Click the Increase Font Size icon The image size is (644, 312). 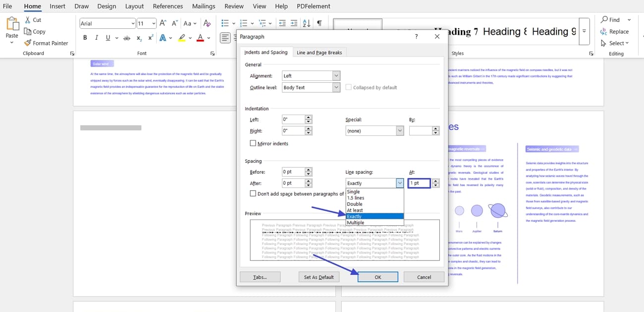pyautogui.click(x=161, y=23)
